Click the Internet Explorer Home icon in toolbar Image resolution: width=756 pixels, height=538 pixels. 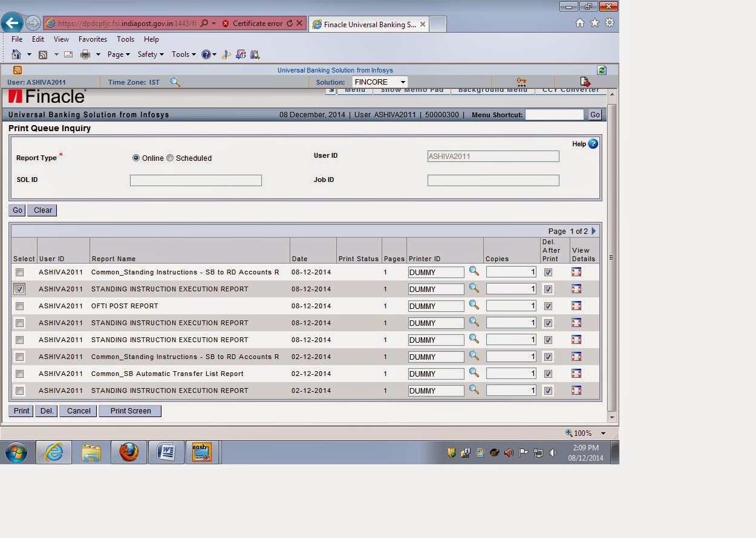click(16, 54)
